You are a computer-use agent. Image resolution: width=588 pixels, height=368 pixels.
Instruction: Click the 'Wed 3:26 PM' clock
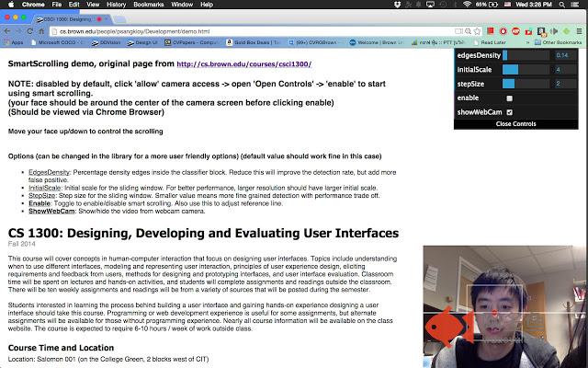(x=534, y=5)
